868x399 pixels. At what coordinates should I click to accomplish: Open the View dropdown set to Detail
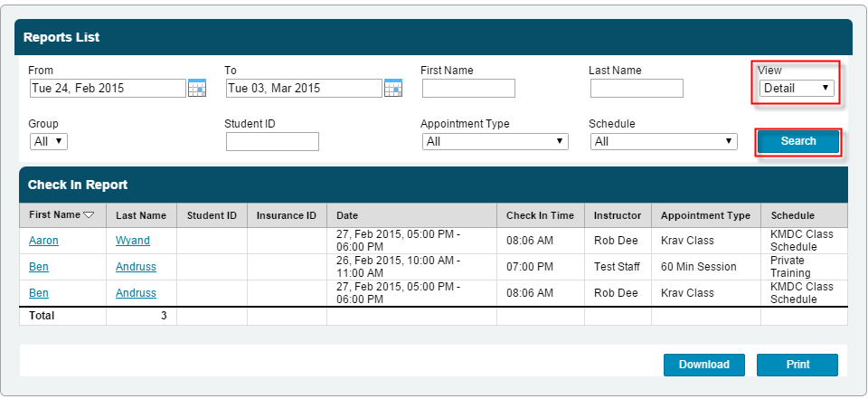click(796, 88)
